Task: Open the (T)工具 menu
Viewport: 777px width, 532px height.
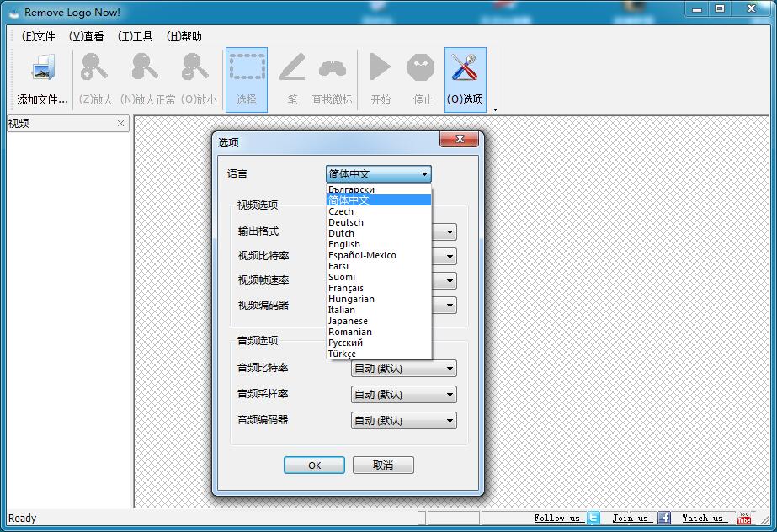Action: click(136, 36)
